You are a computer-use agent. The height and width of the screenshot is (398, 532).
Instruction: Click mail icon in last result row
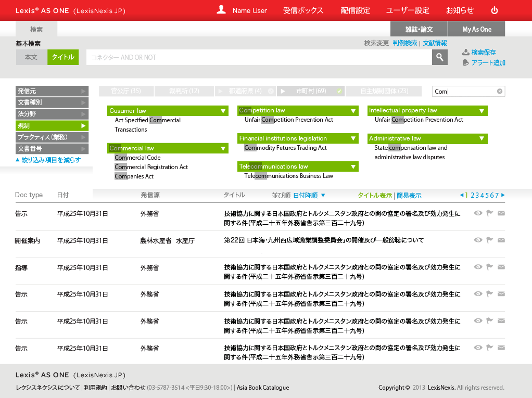pos(501,348)
